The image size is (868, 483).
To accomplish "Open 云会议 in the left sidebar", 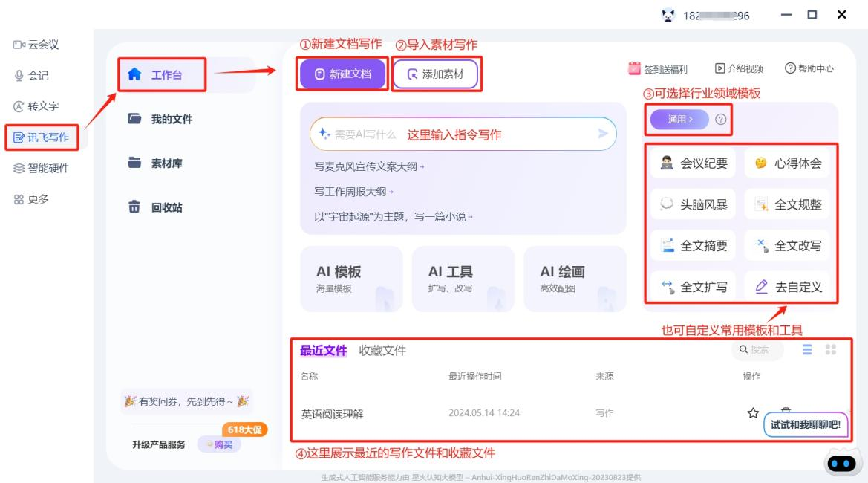I will coord(36,45).
